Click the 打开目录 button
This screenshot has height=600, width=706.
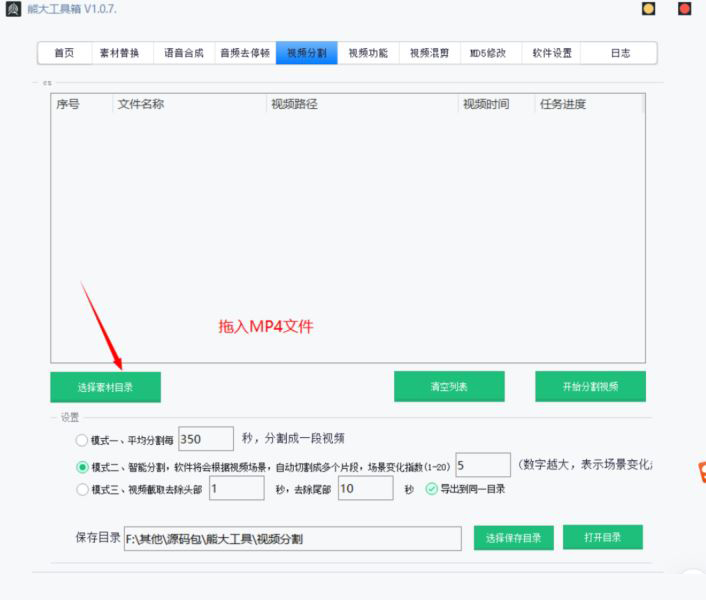[603, 537]
